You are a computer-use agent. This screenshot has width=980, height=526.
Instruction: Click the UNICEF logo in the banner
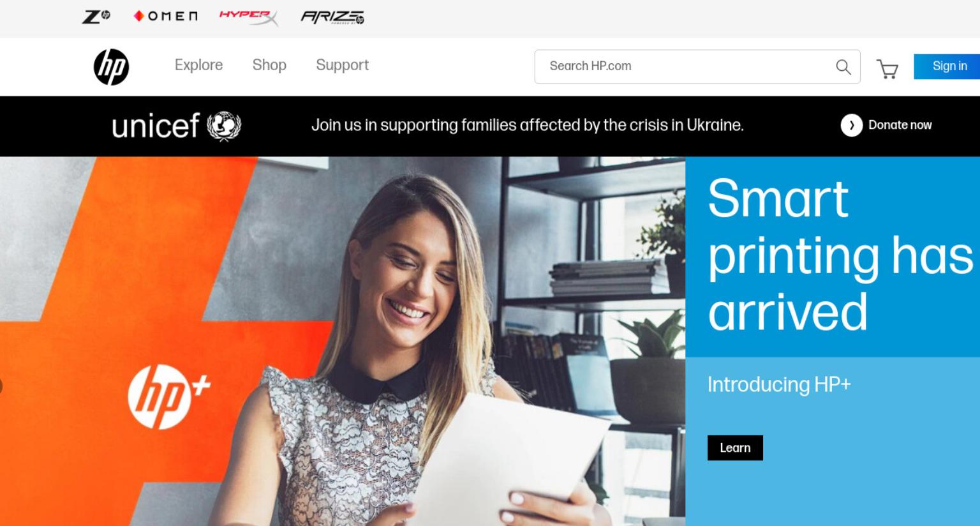click(x=176, y=125)
